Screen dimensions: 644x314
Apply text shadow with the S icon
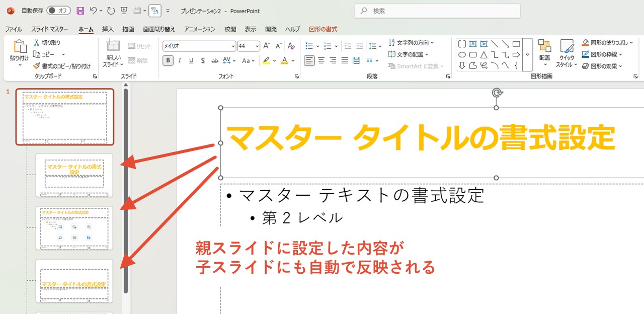[x=203, y=60]
